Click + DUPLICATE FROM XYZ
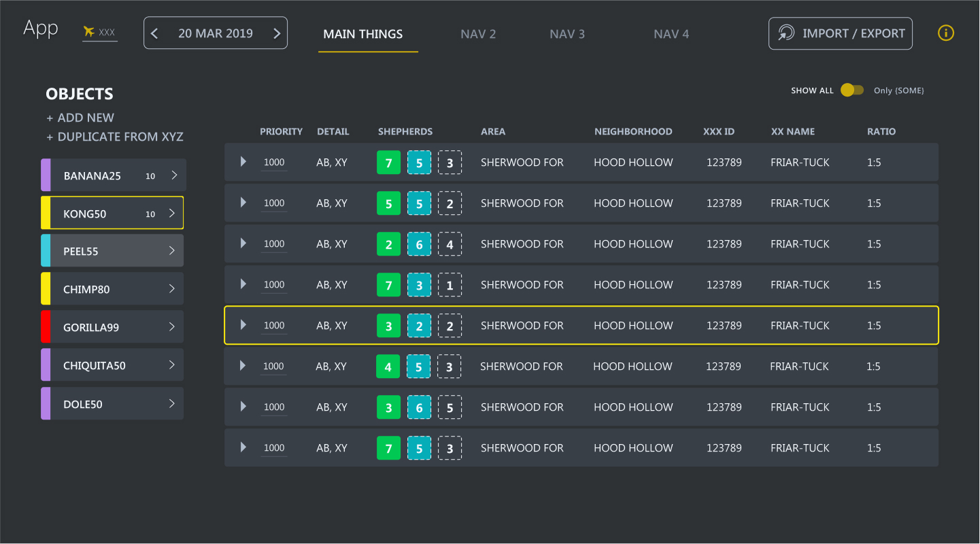 [115, 137]
